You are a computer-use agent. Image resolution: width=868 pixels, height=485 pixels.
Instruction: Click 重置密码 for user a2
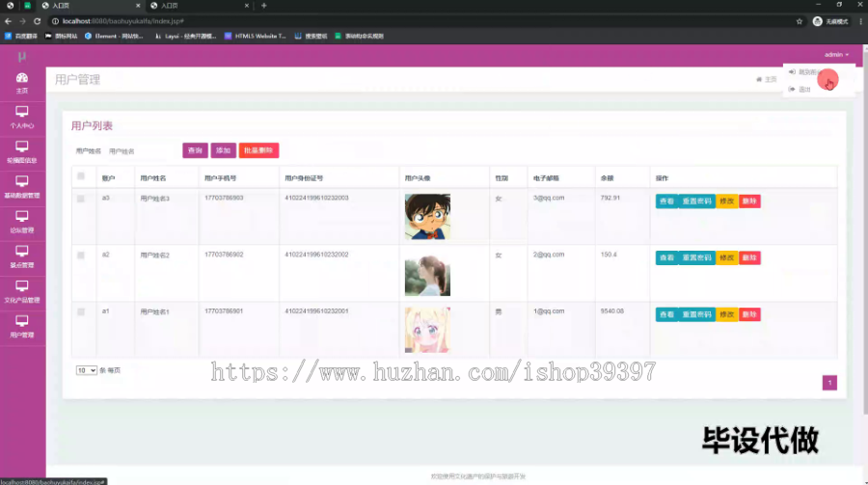click(696, 258)
